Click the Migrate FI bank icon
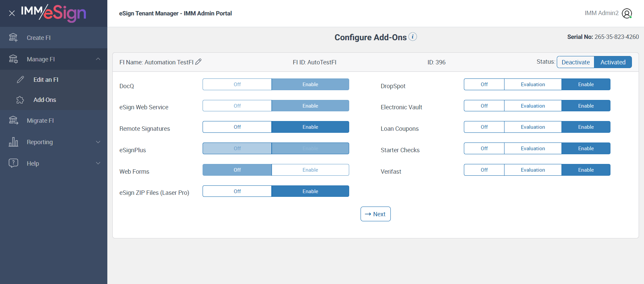The height and width of the screenshot is (284, 644). [x=13, y=120]
